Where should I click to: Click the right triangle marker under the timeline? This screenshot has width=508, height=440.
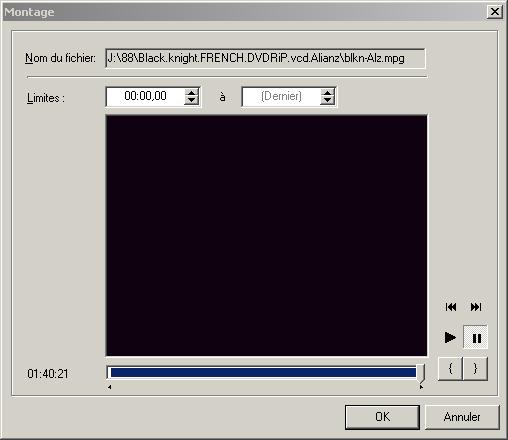421,387
